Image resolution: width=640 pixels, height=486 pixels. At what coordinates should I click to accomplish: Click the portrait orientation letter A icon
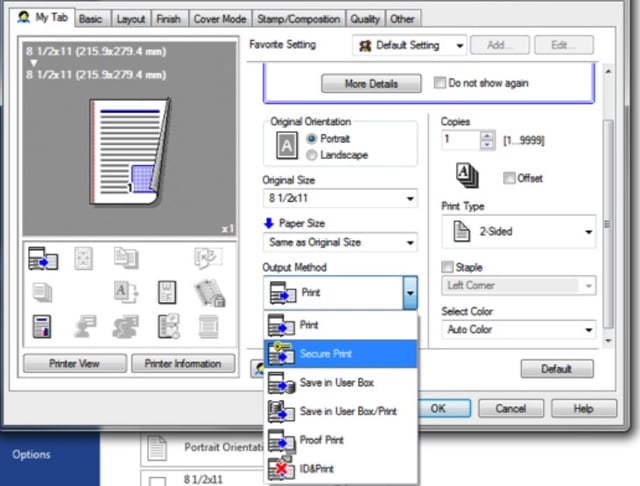click(x=286, y=147)
